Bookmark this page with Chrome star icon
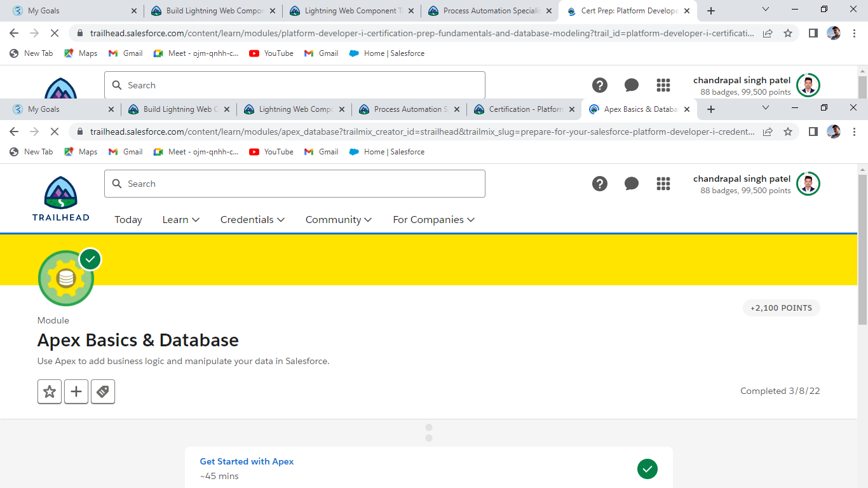Viewport: 868px width, 488px height. tap(788, 132)
